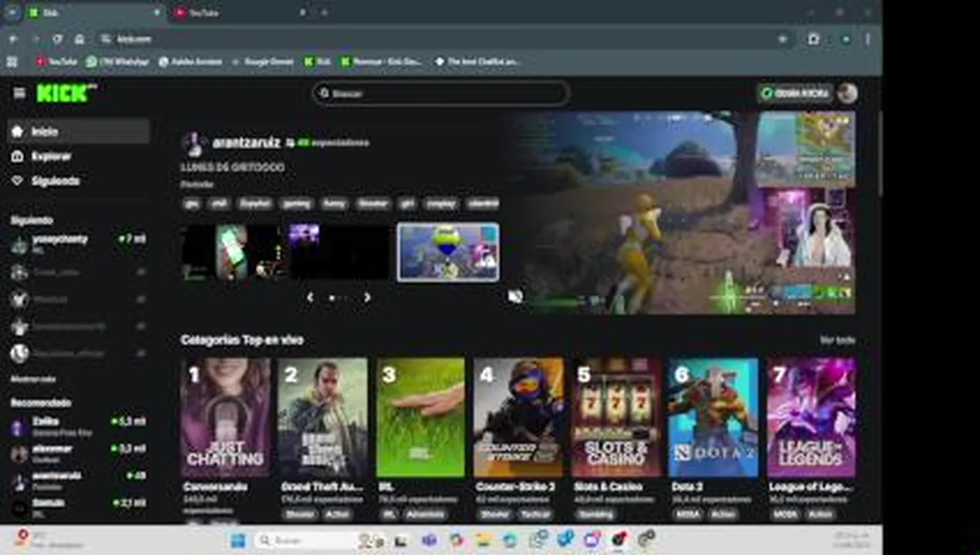This screenshot has height=555, width=980.
Task: Unmute the featured stream player
Action: [x=515, y=297]
